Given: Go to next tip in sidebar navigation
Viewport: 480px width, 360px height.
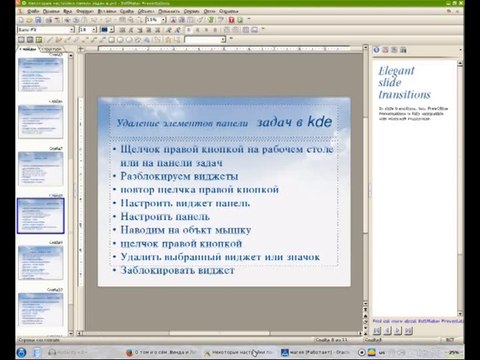Looking at the screenshot, I should coord(397,331).
